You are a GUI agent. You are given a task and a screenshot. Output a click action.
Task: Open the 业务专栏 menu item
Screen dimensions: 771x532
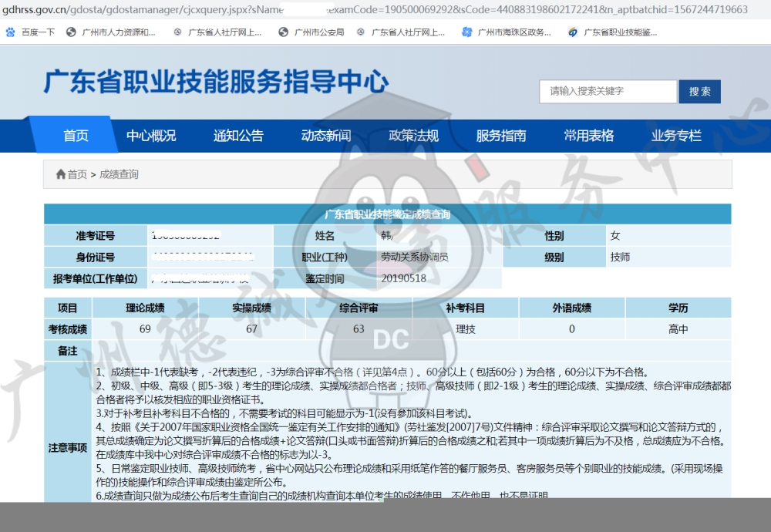676,136
